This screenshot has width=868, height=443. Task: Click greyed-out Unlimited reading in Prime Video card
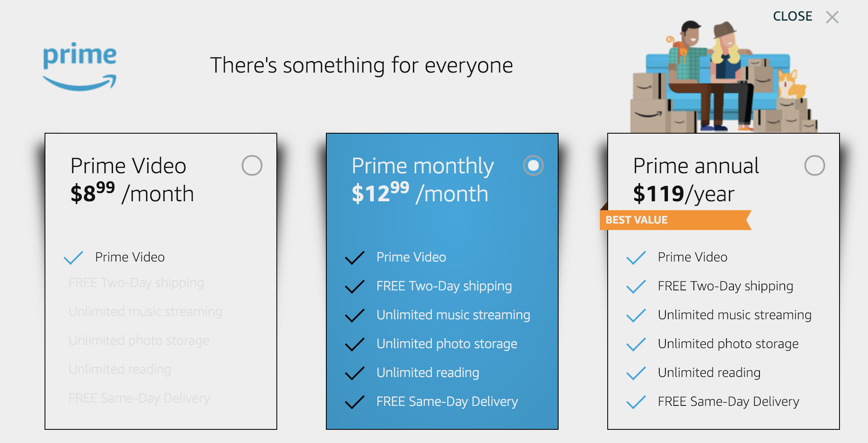point(120,369)
